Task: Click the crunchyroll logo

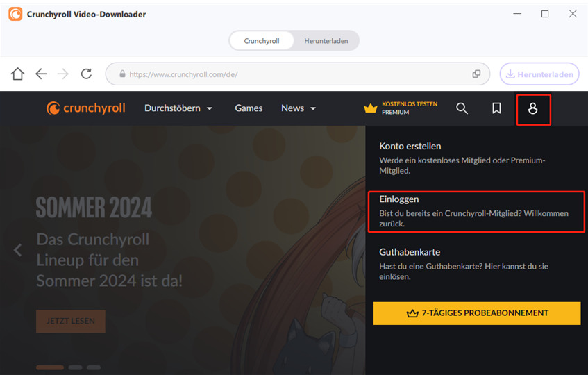Action: (86, 108)
